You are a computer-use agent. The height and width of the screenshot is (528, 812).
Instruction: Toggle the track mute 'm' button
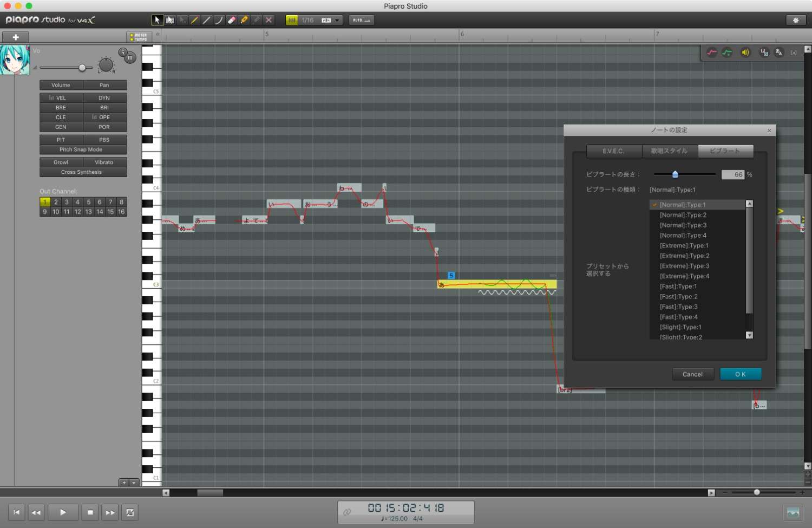tap(130, 57)
